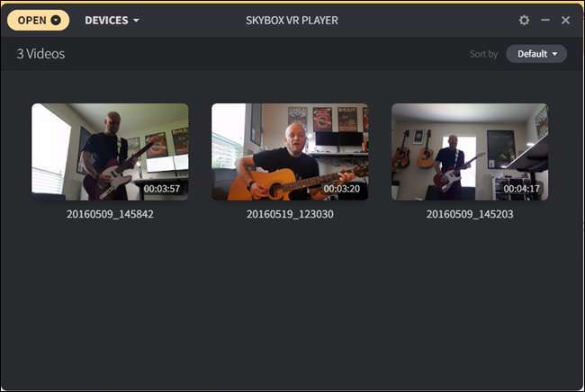Click the SKYBOX VR PLAYER title
Viewport: 585px width, 392px height.
(292, 20)
